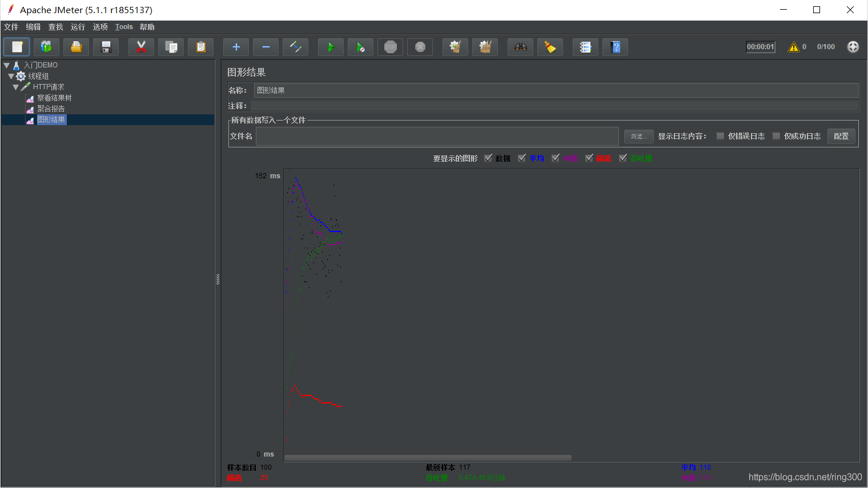This screenshot has width=868, height=488.
Task: Click the 线程组 gear icon
Action: pos(21,76)
